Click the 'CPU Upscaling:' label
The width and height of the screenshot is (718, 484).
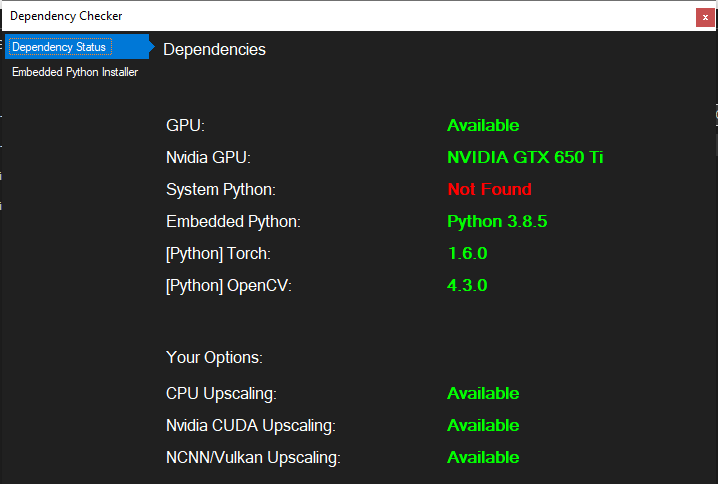click(x=221, y=394)
